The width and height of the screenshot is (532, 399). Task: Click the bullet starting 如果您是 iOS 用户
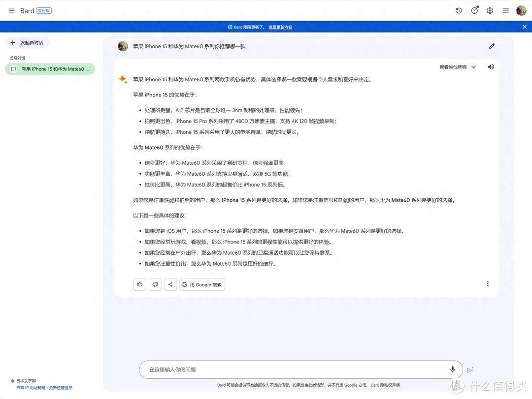pyautogui.click(x=274, y=231)
